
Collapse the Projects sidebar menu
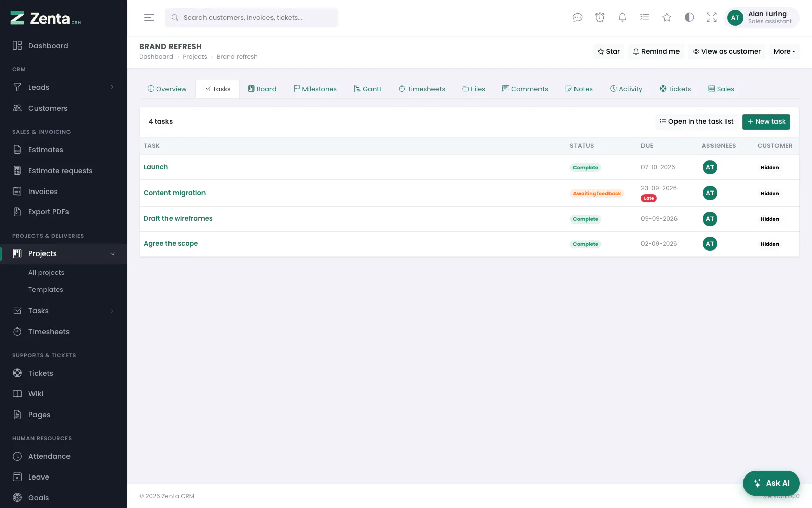63,253
